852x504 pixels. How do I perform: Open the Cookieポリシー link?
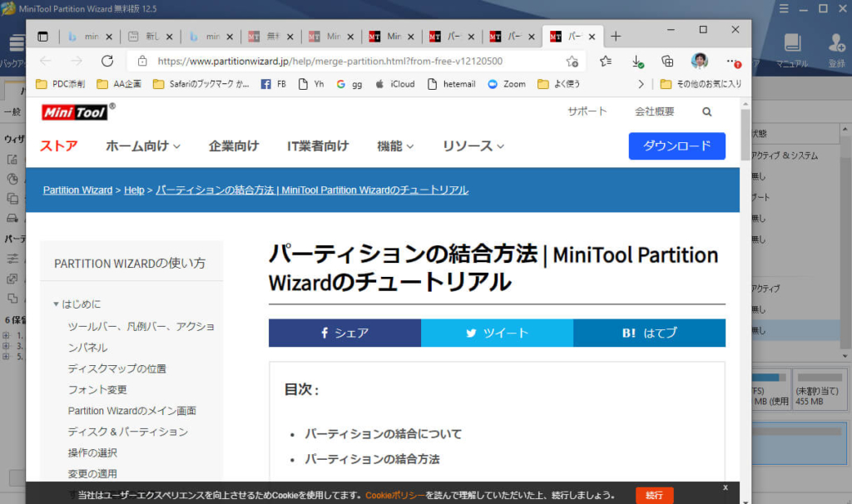[x=395, y=496]
